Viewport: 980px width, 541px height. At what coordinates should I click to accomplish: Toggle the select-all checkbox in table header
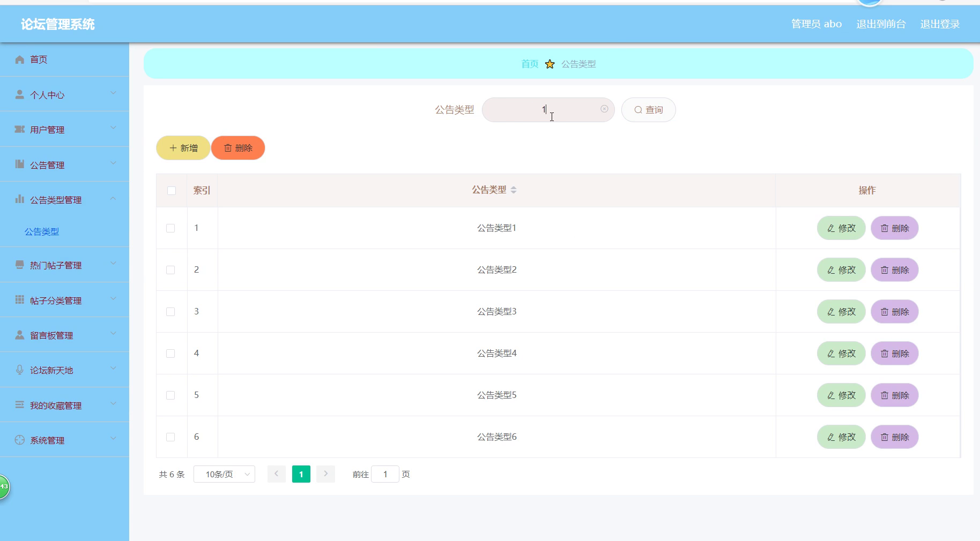tap(172, 191)
